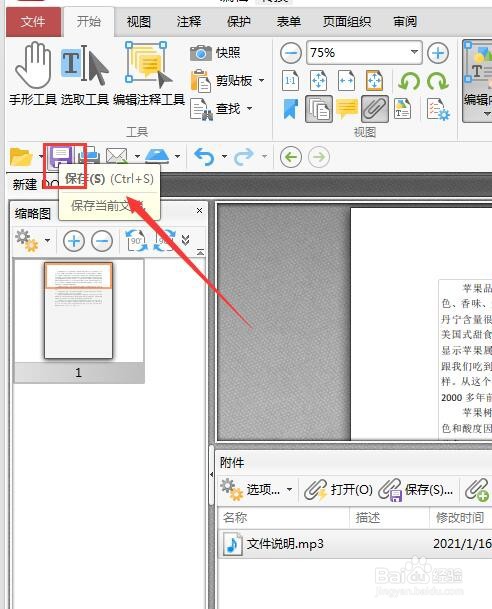The image size is (492, 609).
Task: Rotate thumbnail pages 90 degrees counterclockwise
Action: 137,241
